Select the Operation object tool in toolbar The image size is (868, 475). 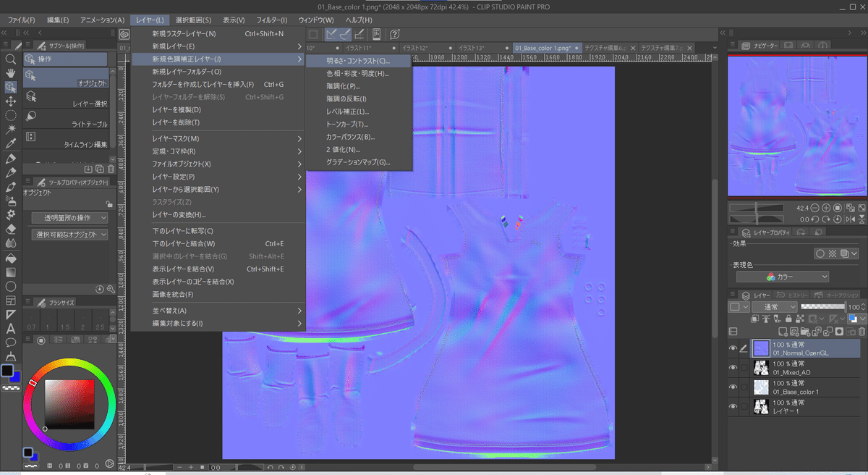coord(11,87)
